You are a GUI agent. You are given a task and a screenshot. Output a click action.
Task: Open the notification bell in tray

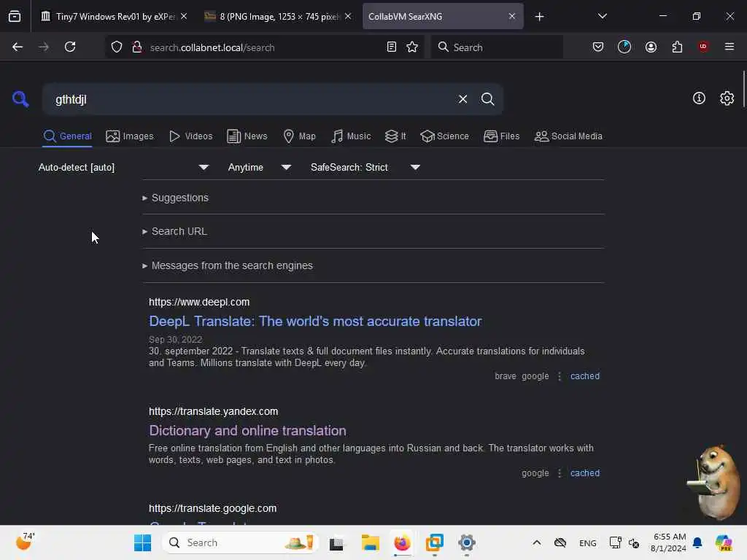(697, 542)
